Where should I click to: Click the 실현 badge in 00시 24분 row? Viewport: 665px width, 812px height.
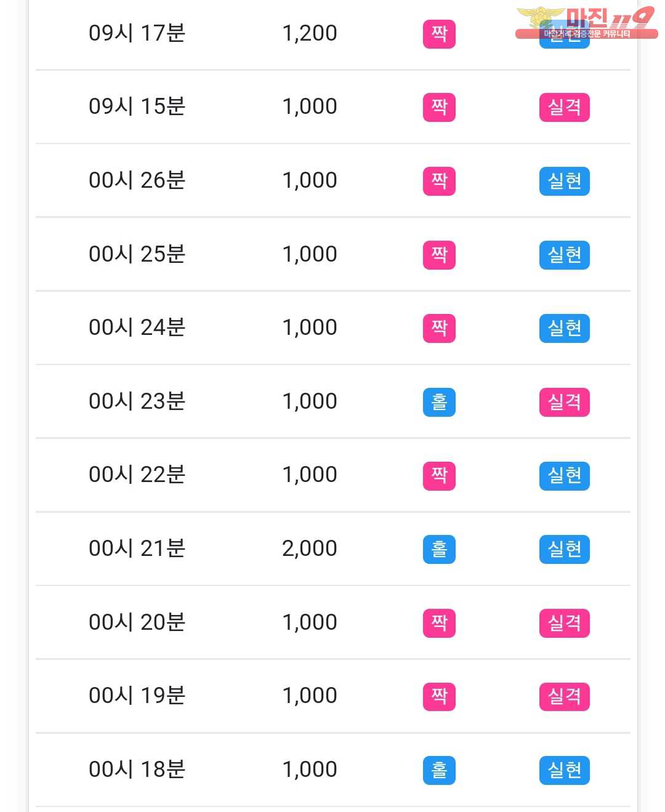tap(565, 328)
